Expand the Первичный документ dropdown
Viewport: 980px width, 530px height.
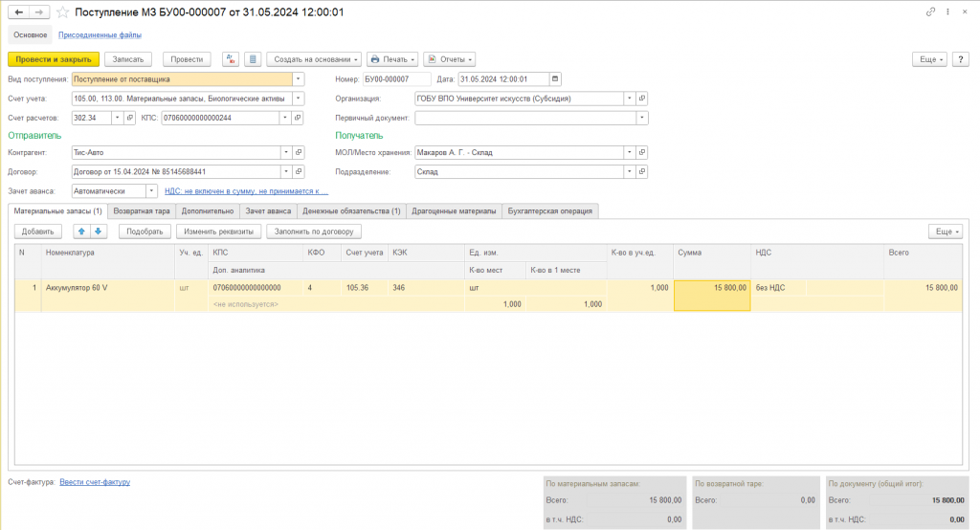point(642,118)
